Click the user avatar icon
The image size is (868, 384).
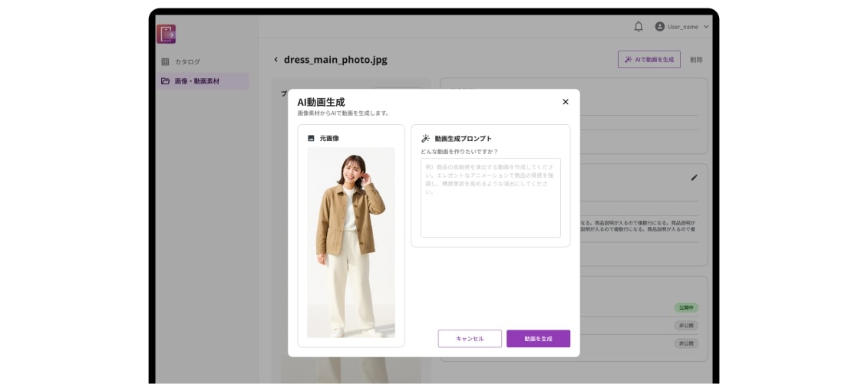[659, 27]
